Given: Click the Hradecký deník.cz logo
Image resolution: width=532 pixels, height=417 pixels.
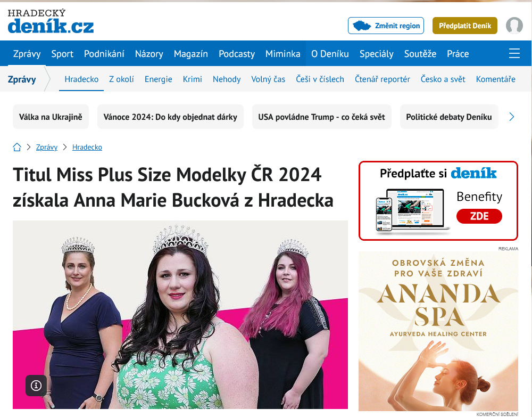Looking at the screenshot, I should [51, 21].
